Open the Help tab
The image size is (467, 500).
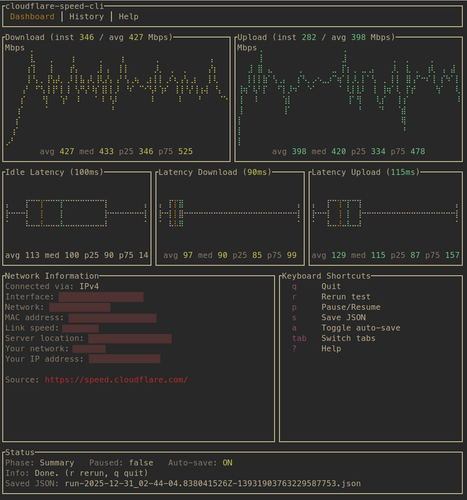pos(128,16)
